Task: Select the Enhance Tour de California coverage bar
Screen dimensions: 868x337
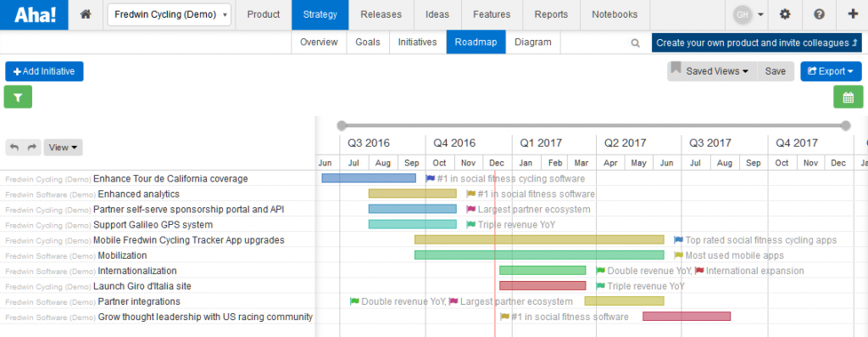Action: point(369,178)
